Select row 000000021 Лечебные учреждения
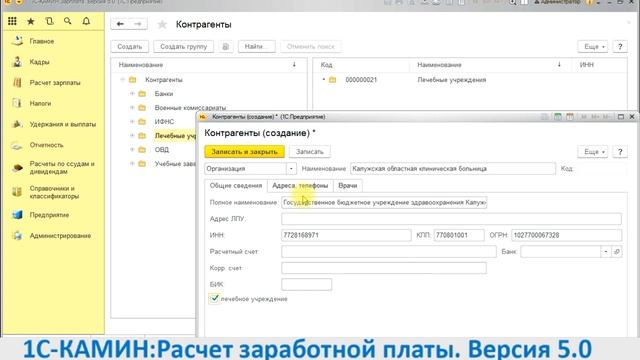The image size is (640, 360). [469, 80]
